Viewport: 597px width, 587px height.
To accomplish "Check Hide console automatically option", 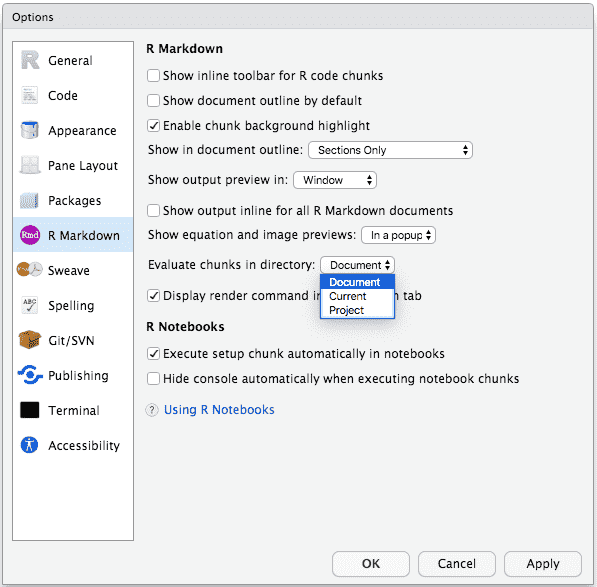I will tap(153, 379).
